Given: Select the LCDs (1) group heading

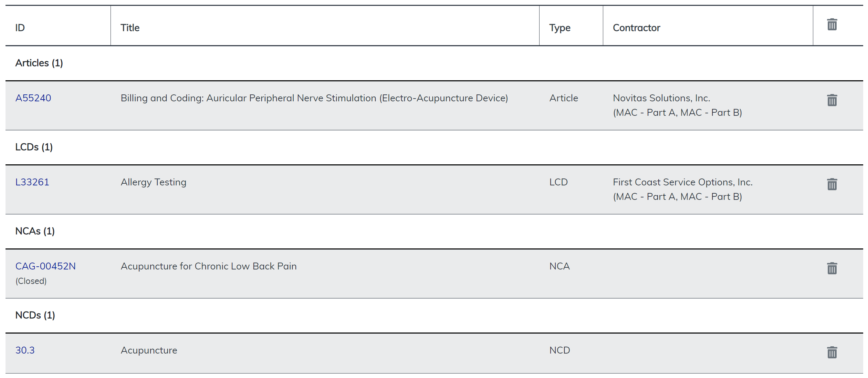Looking at the screenshot, I should (x=34, y=147).
